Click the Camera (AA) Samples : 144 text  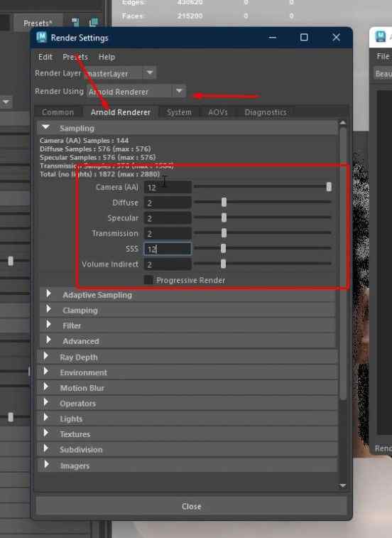pyautogui.click(x=84, y=140)
